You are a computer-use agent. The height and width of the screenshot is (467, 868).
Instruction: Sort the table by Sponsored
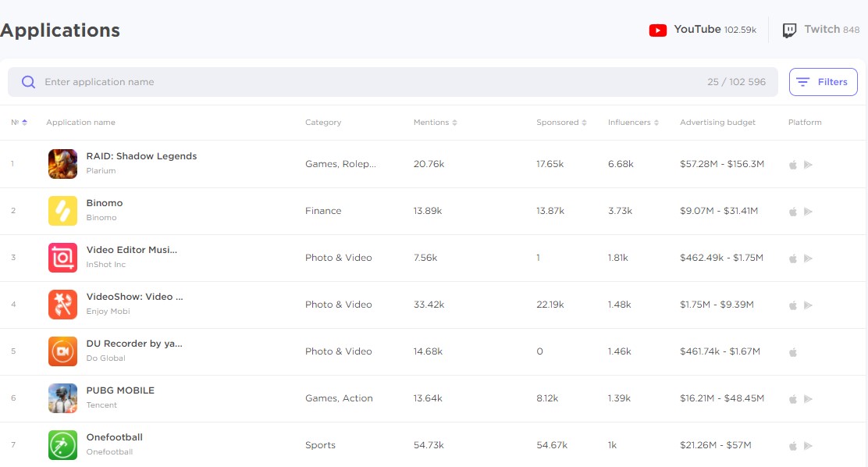[x=561, y=123]
